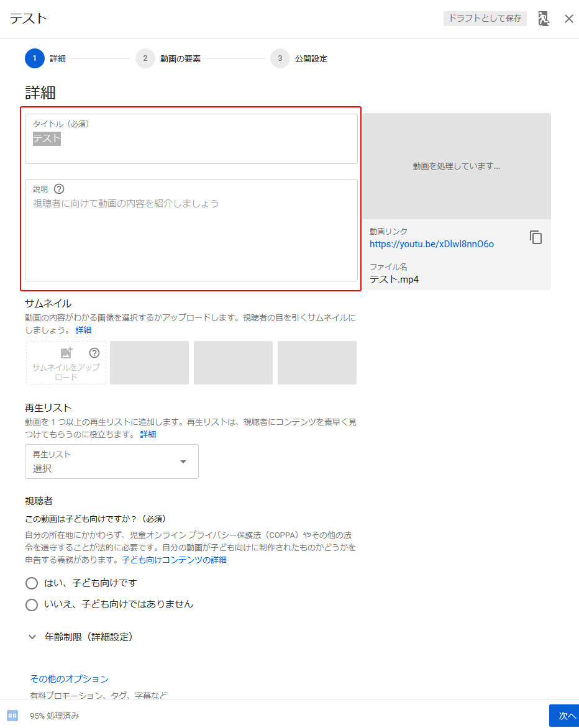
Task: Select はい、子ども向けです radio button
Action: [32, 583]
